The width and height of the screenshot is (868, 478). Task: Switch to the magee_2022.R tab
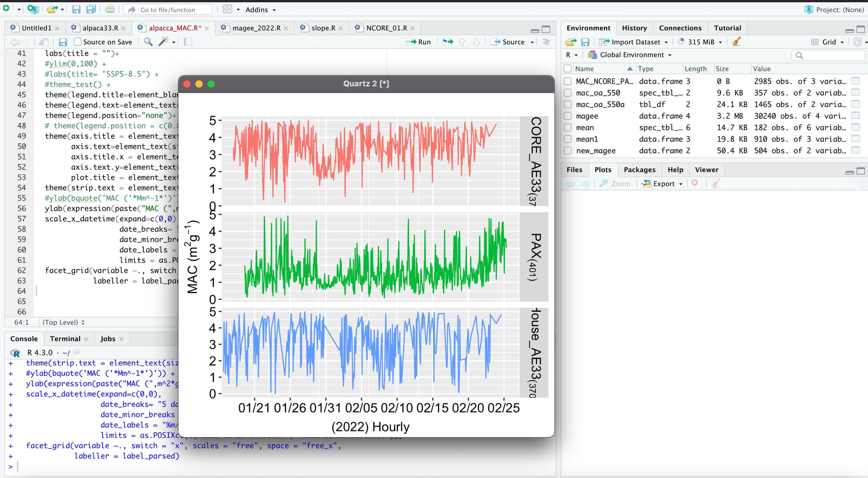click(256, 28)
